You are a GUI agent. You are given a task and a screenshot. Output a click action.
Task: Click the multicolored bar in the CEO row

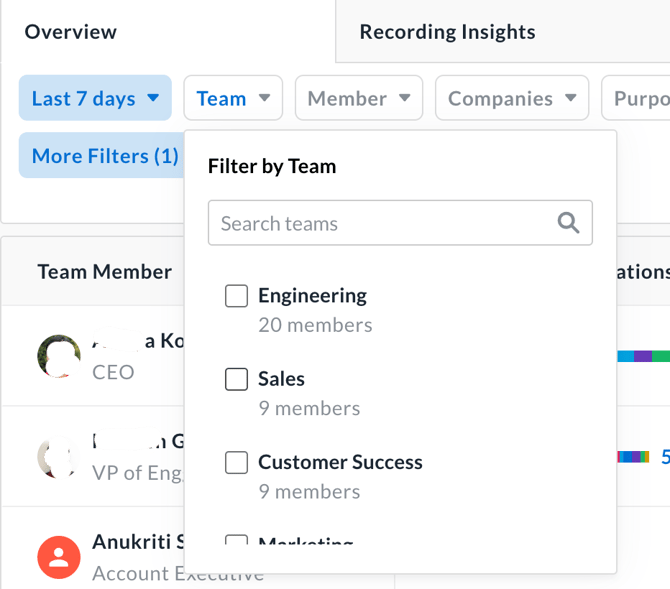pyautogui.click(x=642, y=356)
